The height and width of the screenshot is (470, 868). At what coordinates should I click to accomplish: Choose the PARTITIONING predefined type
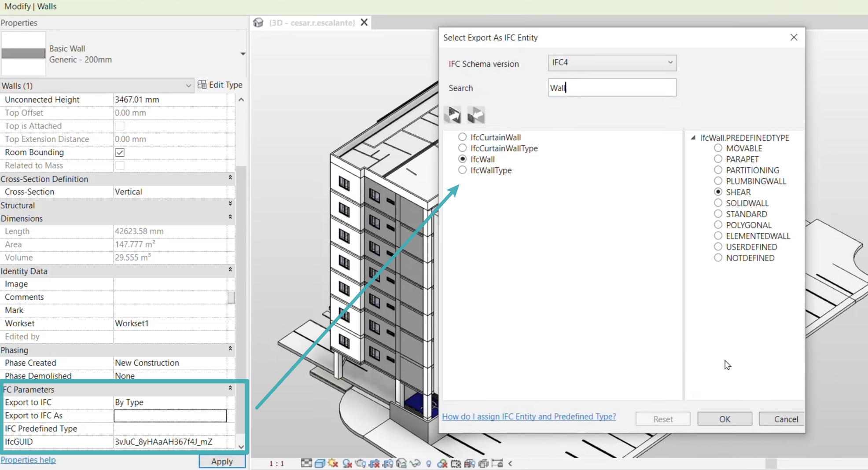(x=718, y=170)
